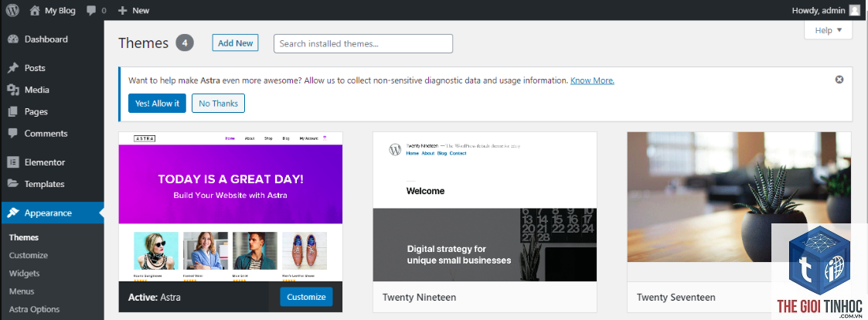Click the Twenty Nineteen theme name
Viewport: 868px width, 320px height.
coord(419,298)
